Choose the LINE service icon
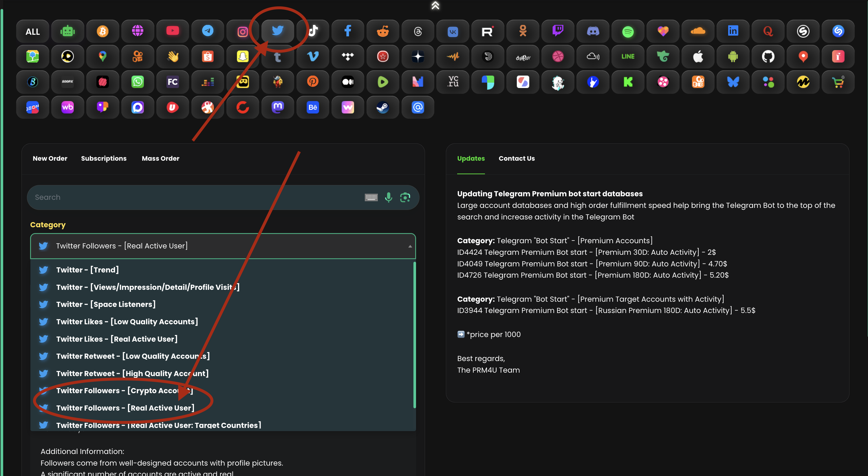 tap(629, 56)
